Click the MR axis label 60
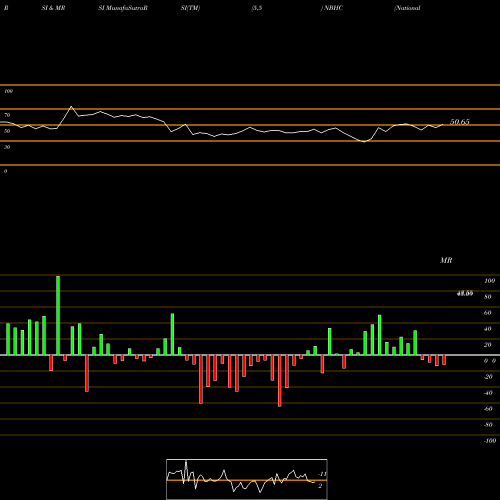The image size is (500, 500). (x=488, y=313)
